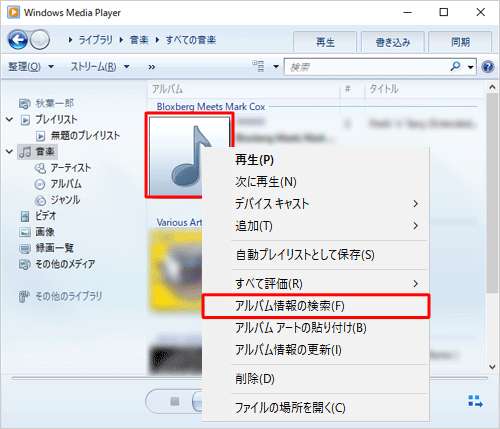Image resolution: width=500 pixels, height=429 pixels.
Task: Choose ファイルの場所を開く(C)
Action: (315, 408)
